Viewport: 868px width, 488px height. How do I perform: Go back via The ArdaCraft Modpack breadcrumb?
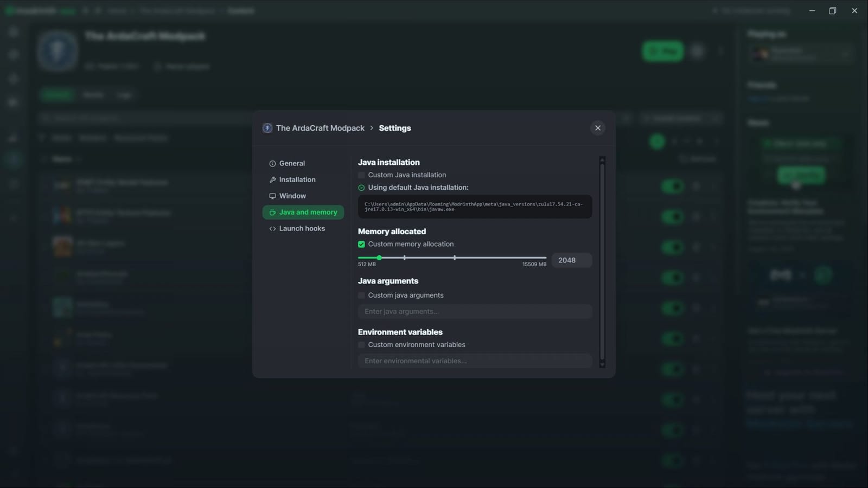point(320,128)
